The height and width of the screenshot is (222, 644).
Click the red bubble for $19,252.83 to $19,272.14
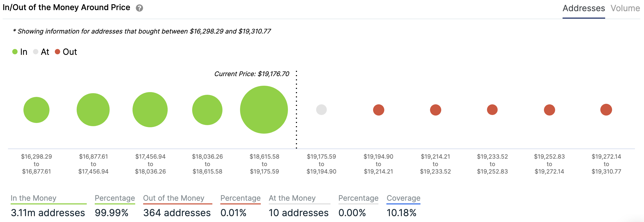pyautogui.click(x=550, y=110)
